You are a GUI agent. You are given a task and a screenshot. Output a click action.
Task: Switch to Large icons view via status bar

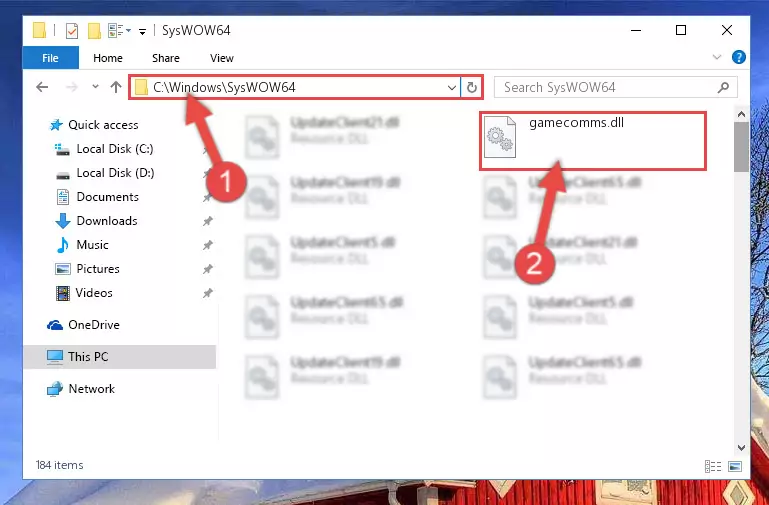735,466
